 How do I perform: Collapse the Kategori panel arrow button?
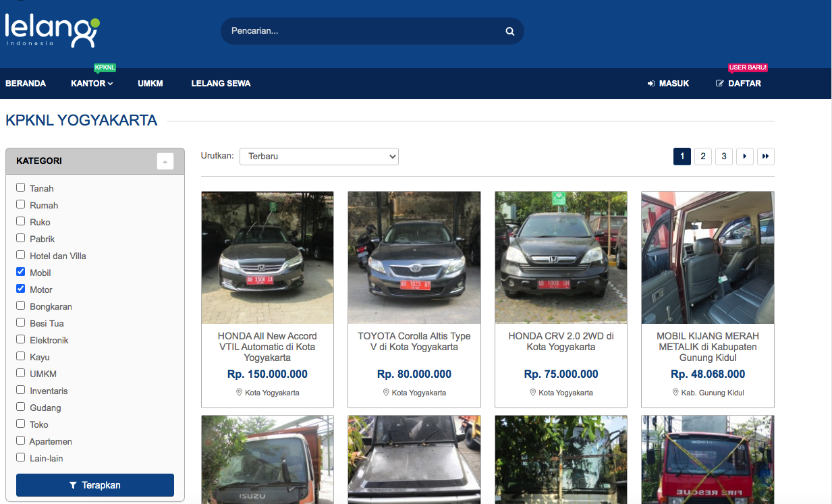click(x=165, y=161)
